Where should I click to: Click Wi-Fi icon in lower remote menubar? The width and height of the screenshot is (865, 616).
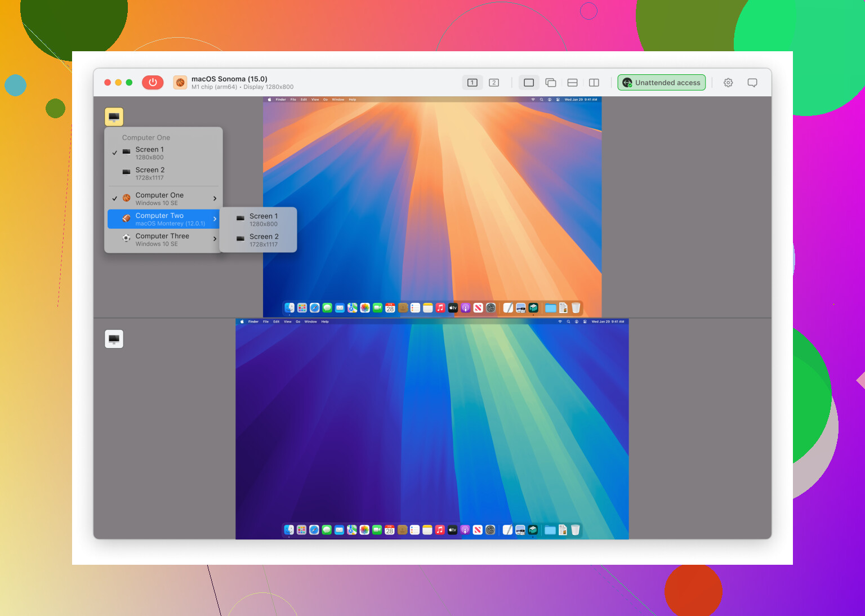point(560,322)
